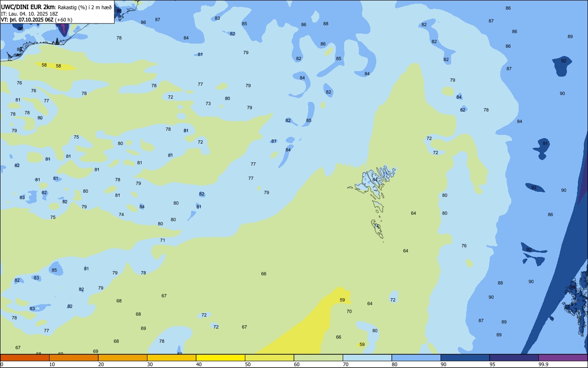
Task: Click the 0–10 dark orange legend swatch
Action: tap(25, 357)
